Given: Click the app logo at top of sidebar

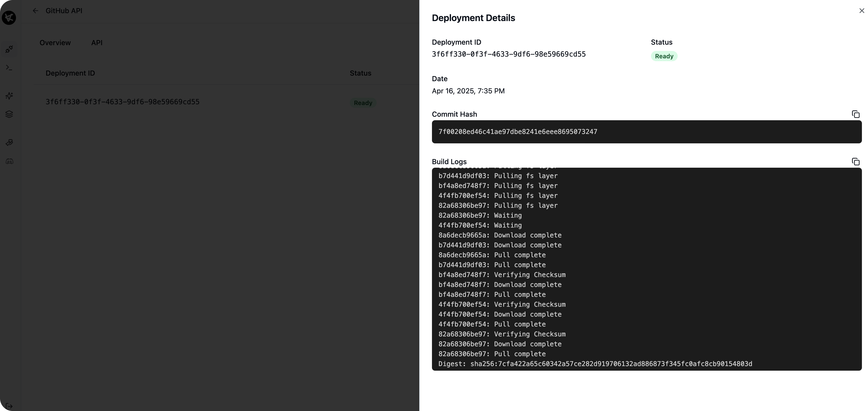Looking at the screenshot, I should (9, 18).
